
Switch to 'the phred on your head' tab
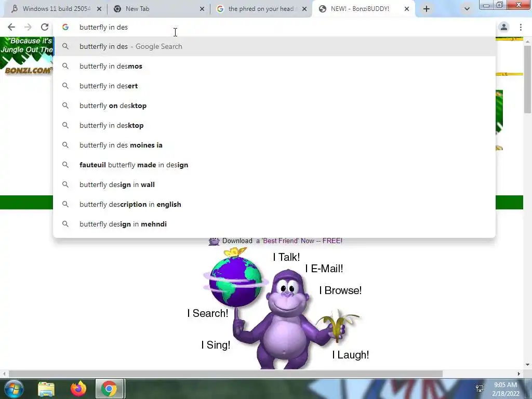point(261,9)
